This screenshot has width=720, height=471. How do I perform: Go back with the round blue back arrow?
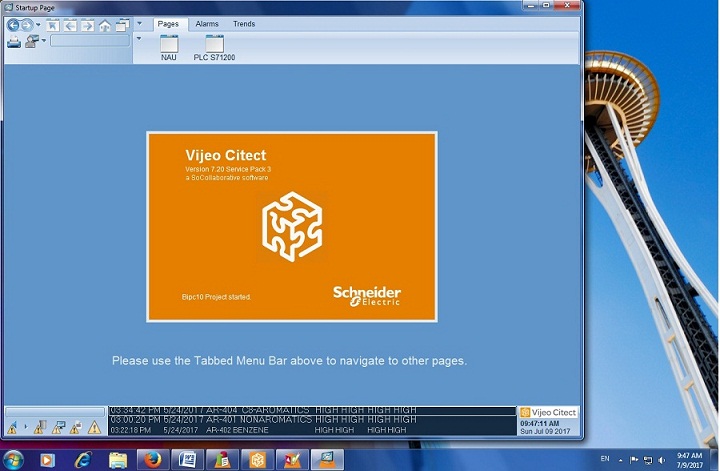pyautogui.click(x=13, y=25)
